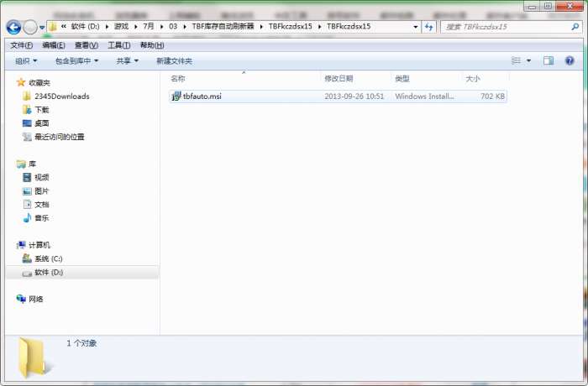Sort by 名称 column header
This screenshot has width=588, height=386.
pyautogui.click(x=178, y=79)
